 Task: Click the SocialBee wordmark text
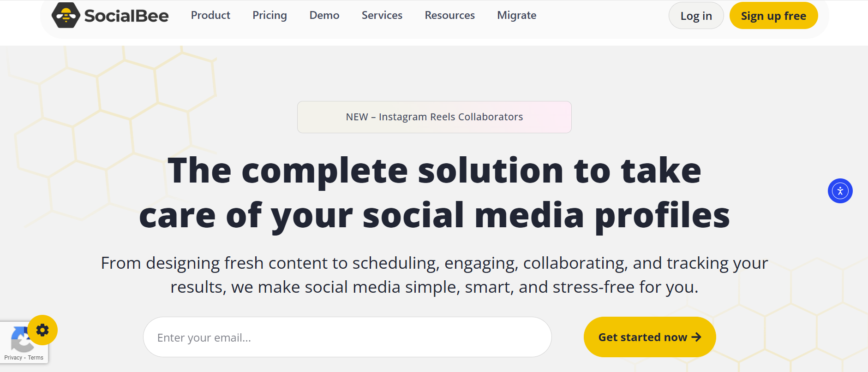click(x=126, y=16)
